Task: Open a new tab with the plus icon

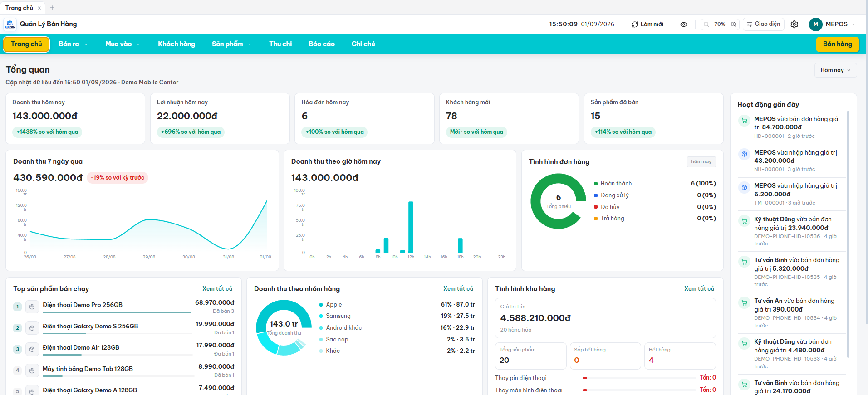Action: point(52,8)
